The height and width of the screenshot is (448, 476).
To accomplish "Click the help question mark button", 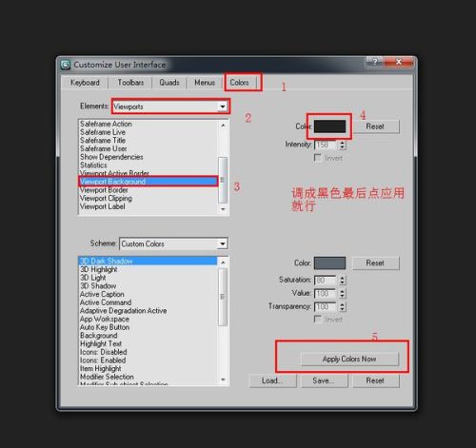I will 375,62.
